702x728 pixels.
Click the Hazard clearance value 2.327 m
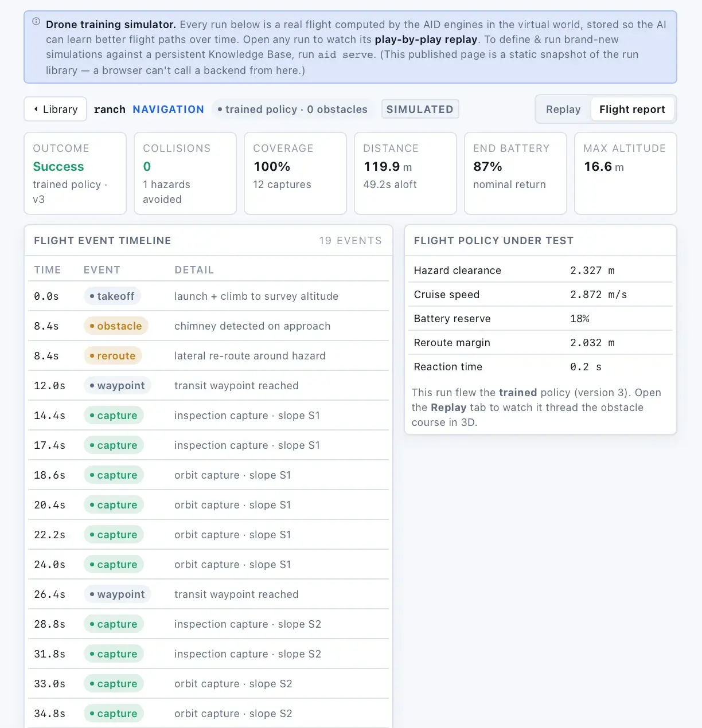(592, 270)
